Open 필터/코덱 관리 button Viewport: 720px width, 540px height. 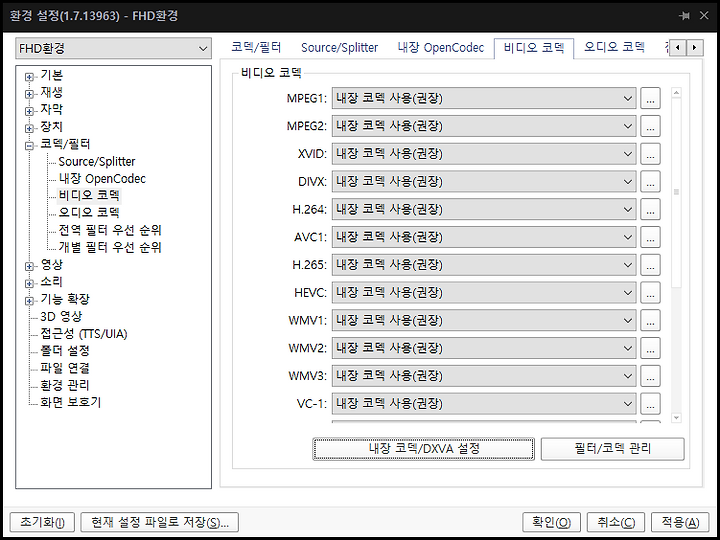(x=613, y=449)
